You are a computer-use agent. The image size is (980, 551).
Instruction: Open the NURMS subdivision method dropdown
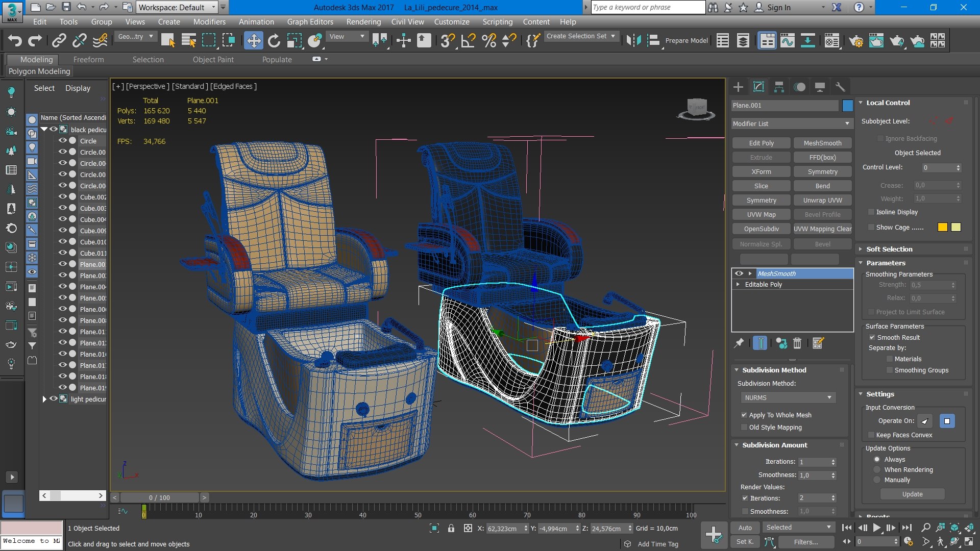coord(788,398)
